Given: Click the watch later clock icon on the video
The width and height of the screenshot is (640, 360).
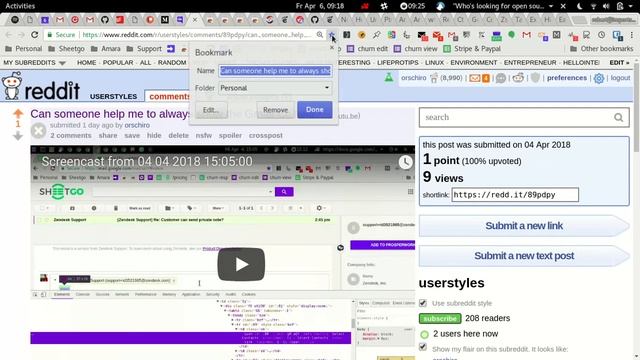Looking at the screenshot, I should tap(405, 162).
